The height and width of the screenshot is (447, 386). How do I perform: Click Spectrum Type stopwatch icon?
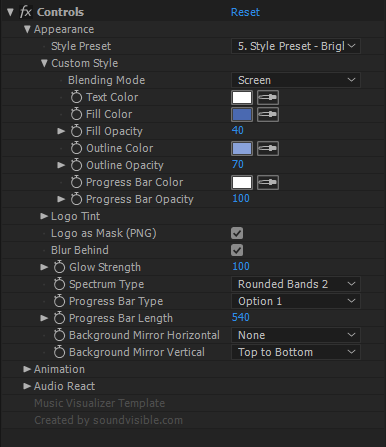59,284
